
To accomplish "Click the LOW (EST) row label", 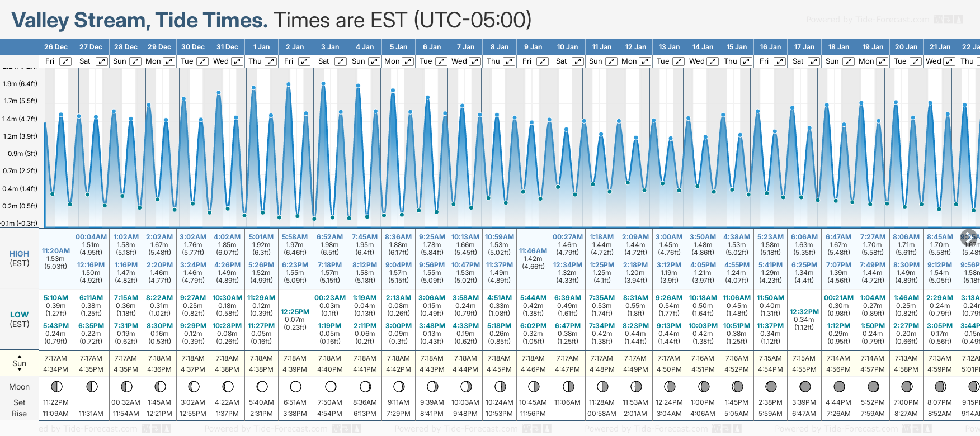I will 20,319.
